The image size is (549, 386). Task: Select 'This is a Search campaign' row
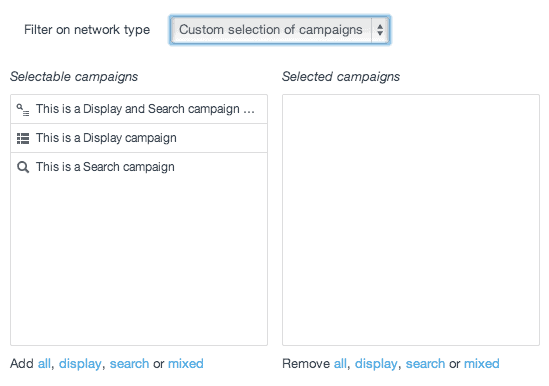click(139, 167)
